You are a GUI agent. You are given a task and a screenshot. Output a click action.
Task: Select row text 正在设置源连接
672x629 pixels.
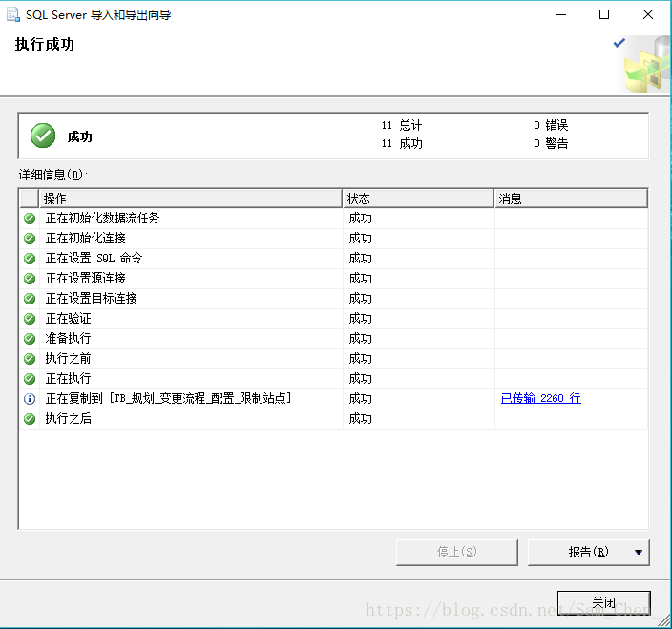(x=85, y=278)
